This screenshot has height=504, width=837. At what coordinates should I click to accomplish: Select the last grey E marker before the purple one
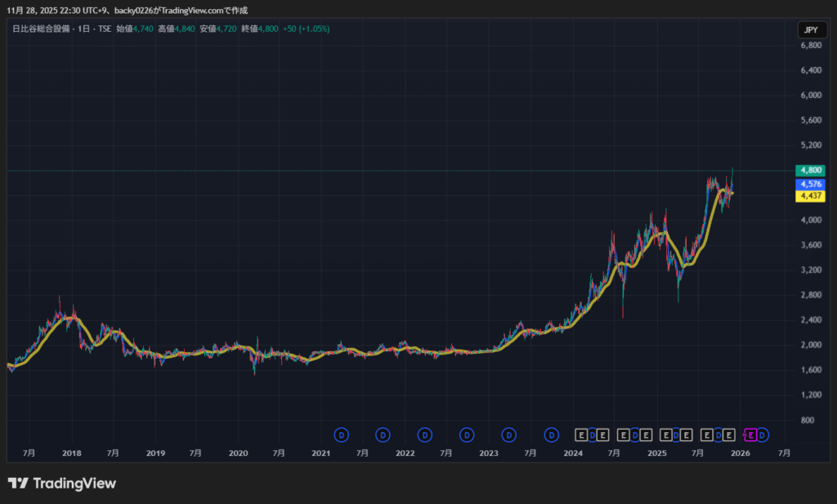(x=728, y=435)
